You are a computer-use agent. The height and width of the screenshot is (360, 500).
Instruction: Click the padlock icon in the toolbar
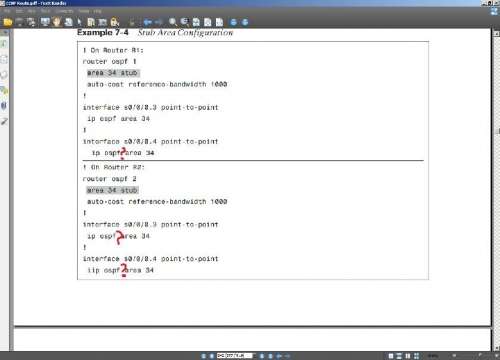click(x=114, y=22)
